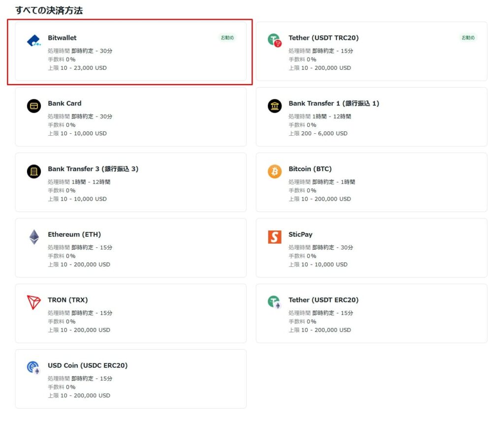Click the すべての決済方法 heading
This screenshot has width=504, height=424.
48,9
